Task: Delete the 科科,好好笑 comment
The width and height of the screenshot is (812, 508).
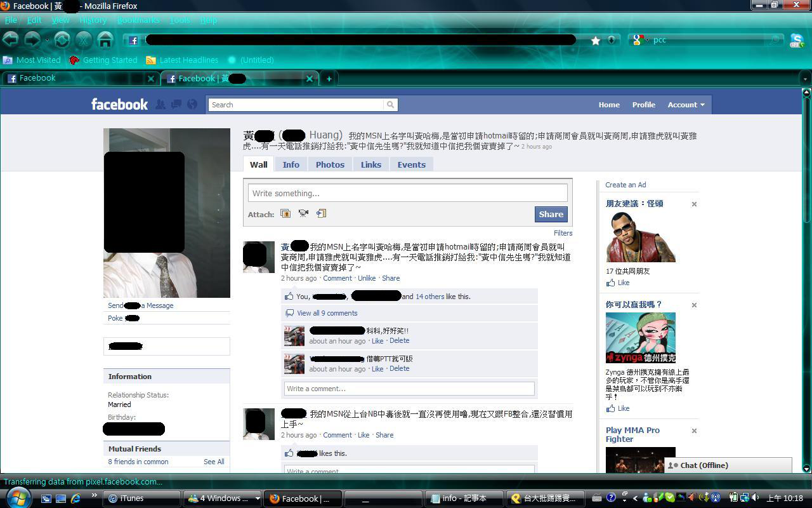Action: [399, 340]
